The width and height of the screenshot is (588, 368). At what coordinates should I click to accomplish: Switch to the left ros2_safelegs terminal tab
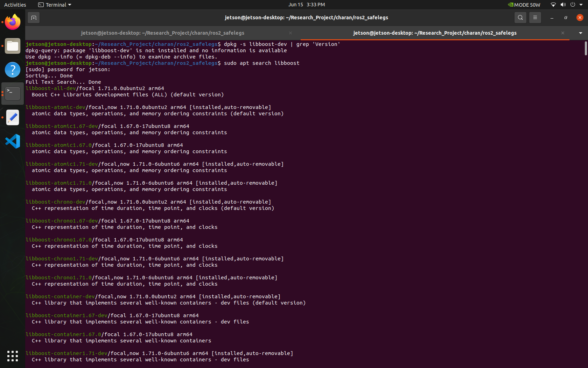162,33
